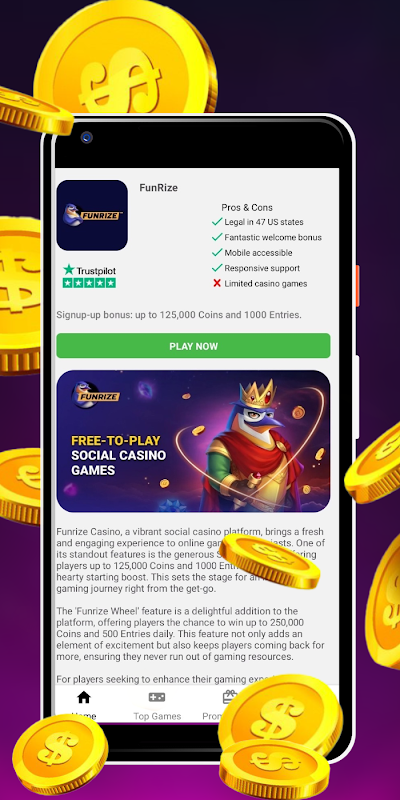This screenshot has height=800, width=400.
Task: Click the red X by Limited casino games
Action: pos(217,283)
